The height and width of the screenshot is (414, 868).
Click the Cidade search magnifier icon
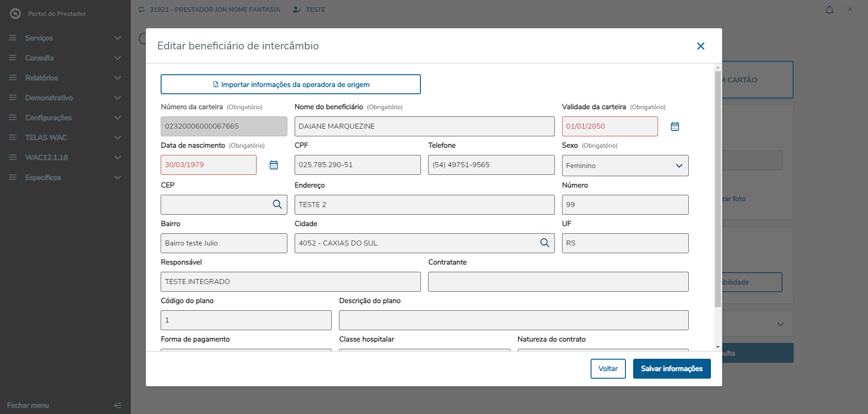pyautogui.click(x=544, y=243)
